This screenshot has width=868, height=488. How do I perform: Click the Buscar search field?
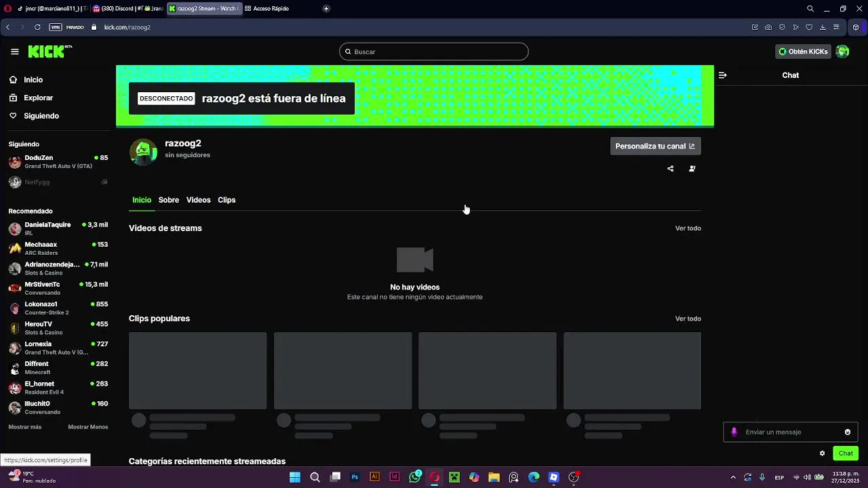click(x=434, y=52)
